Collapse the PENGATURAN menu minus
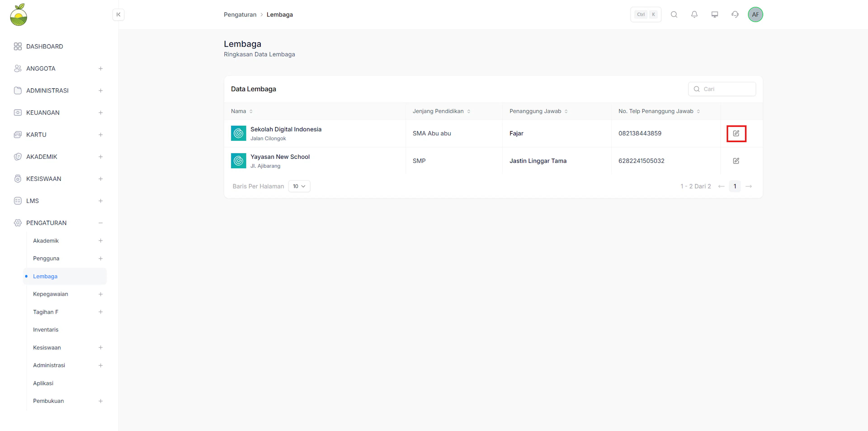This screenshot has height=431, width=868. pos(100,223)
